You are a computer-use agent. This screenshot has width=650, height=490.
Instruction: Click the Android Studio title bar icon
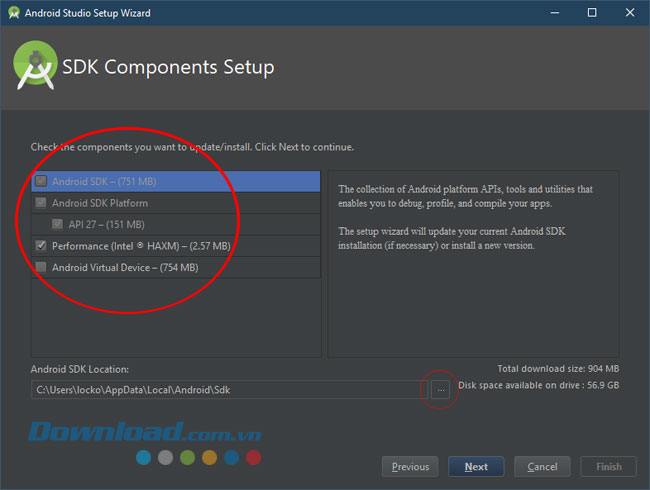coord(14,13)
